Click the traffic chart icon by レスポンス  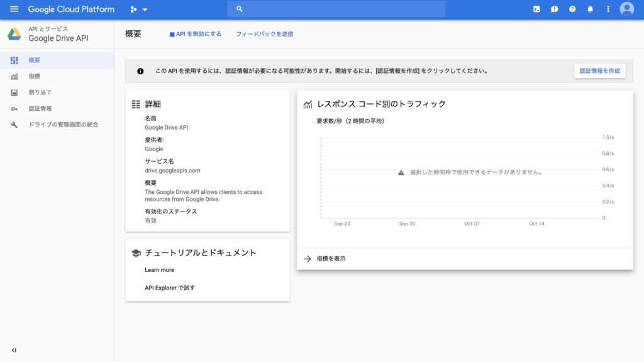tap(308, 104)
